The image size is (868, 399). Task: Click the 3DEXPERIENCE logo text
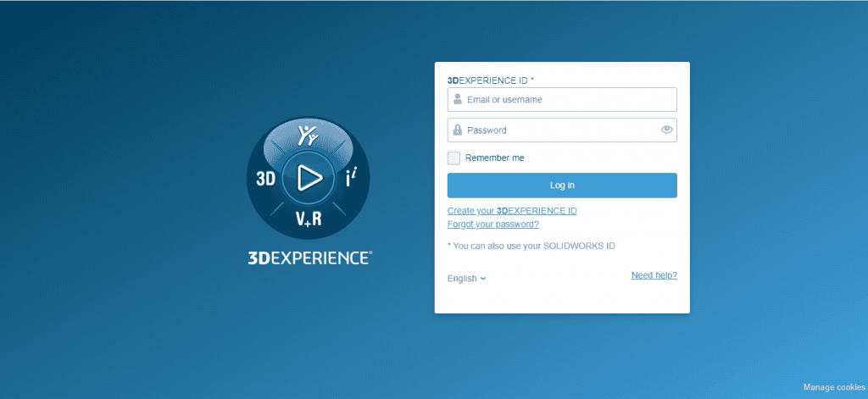pos(310,258)
